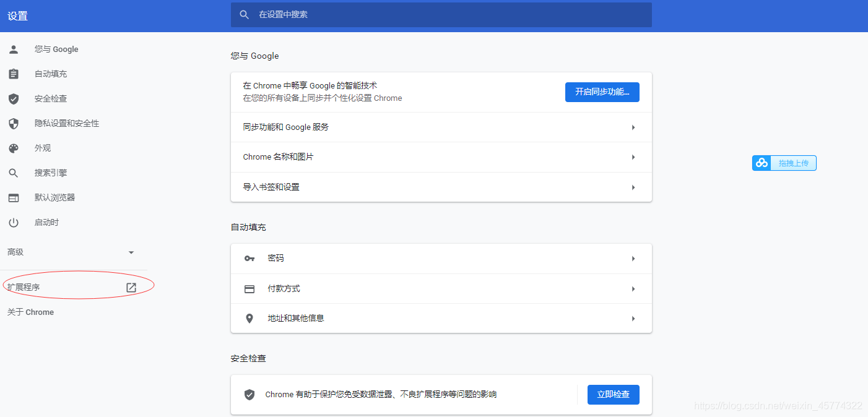Click the shield icon for 隐私设置和安全性
The image size is (868, 417).
click(x=14, y=124)
